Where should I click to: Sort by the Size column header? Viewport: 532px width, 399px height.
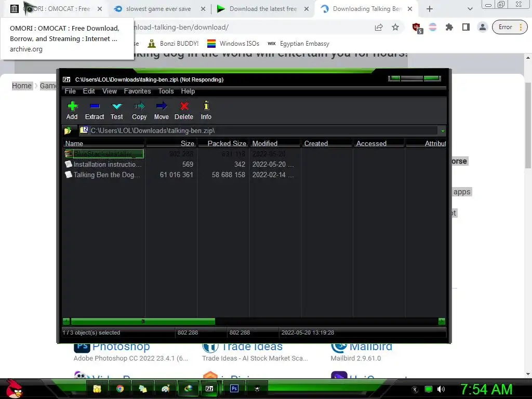(171, 143)
